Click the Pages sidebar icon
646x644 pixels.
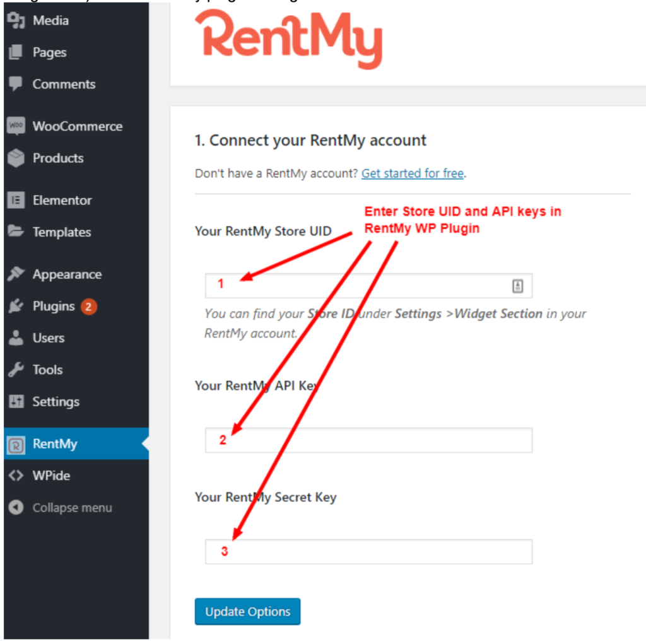pos(16,52)
